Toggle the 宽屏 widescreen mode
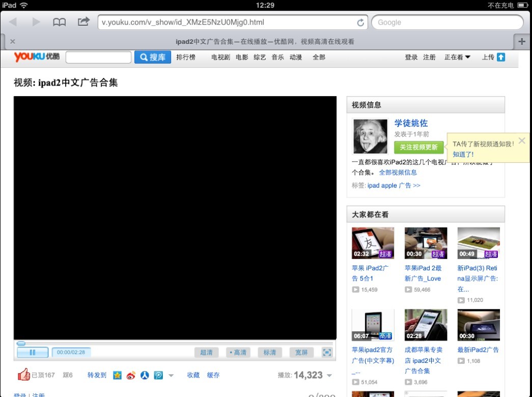The width and height of the screenshot is (532, 397). (301, 352)
